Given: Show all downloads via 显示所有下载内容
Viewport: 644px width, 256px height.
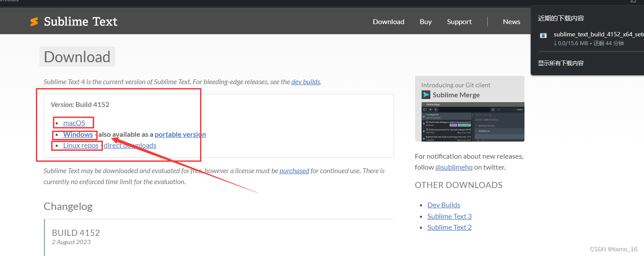Looking at the screenshot, I should point(561,63).
